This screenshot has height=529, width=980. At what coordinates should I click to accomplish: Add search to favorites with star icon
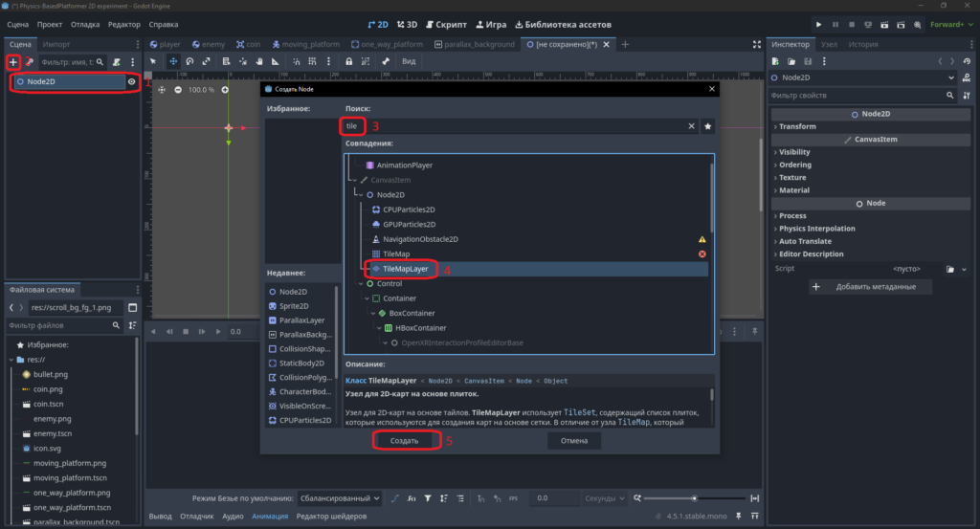coord(707,126)
